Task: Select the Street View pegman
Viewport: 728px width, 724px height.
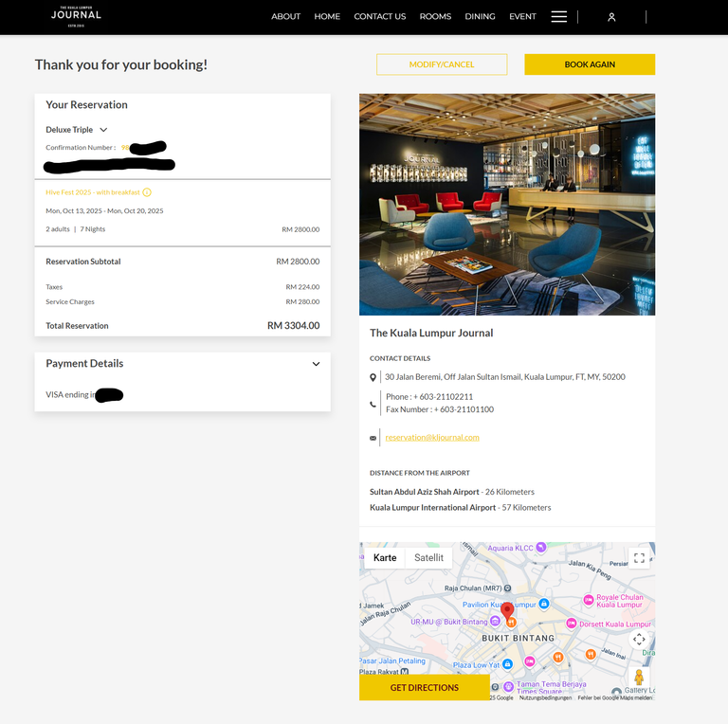Action: pos(639,678)
